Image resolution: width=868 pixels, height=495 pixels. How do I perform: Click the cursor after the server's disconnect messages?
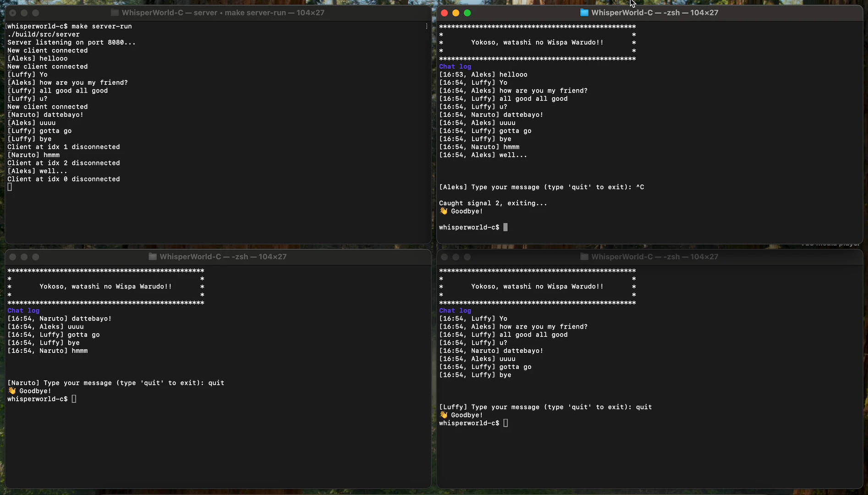point(10,187)
